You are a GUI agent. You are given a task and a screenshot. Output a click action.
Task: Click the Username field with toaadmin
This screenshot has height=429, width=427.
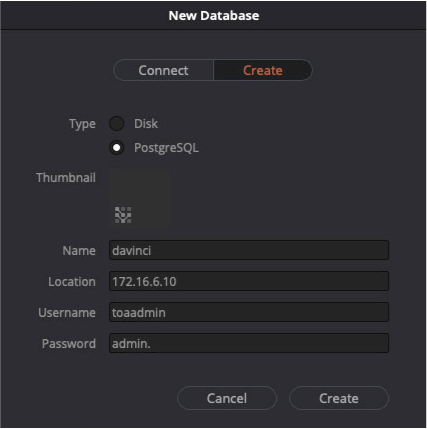tap(249, 312)
